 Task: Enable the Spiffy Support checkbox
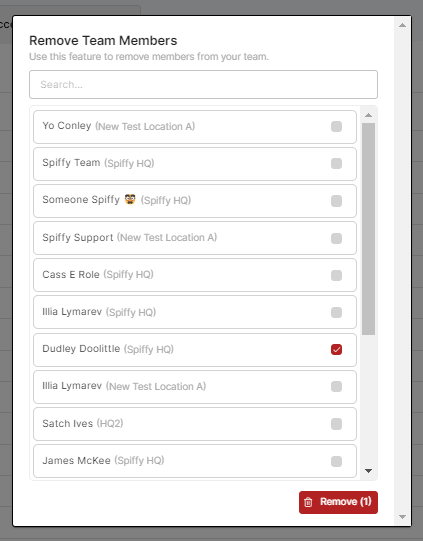[x=336, y=238]
